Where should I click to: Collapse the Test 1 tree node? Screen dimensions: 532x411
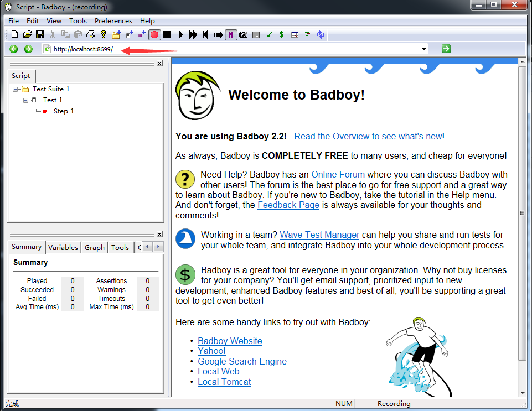pyautogui.click(x=26, y=100)
